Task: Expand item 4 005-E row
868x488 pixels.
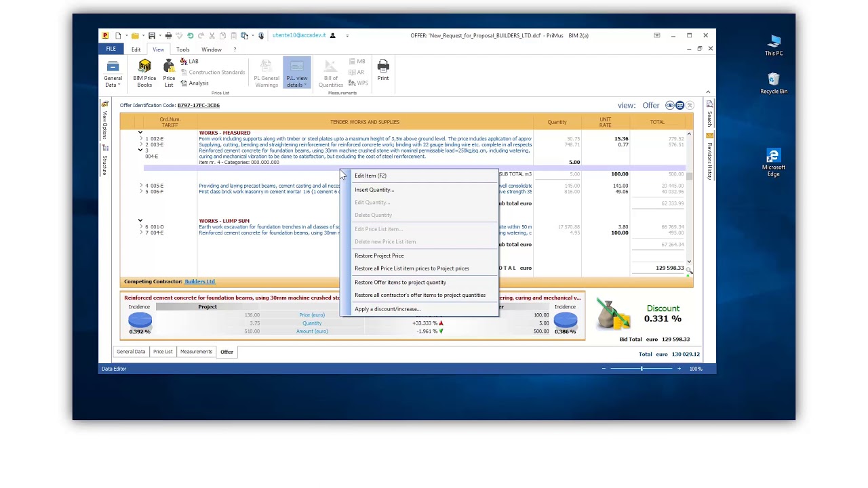Action: point(141,186)
